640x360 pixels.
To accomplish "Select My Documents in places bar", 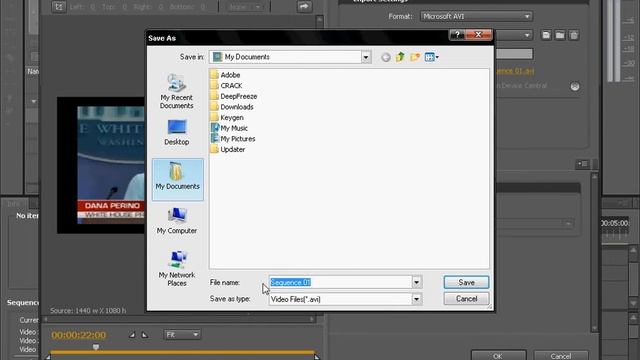I will [178, 179].
